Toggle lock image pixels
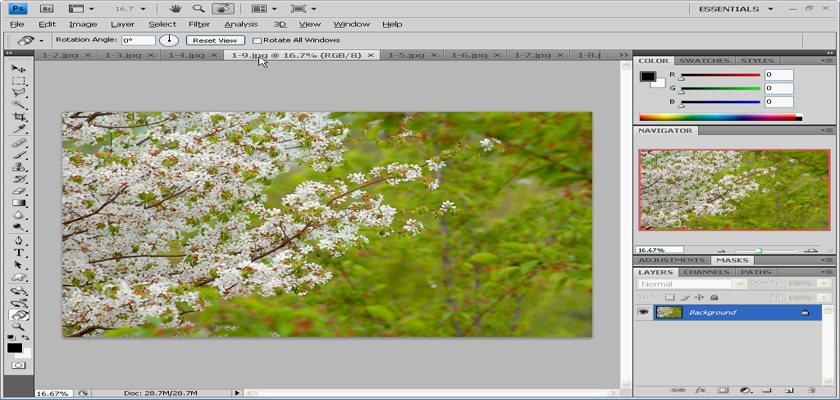The width and height of the screenshot is (840, 400). pos(685,297)
